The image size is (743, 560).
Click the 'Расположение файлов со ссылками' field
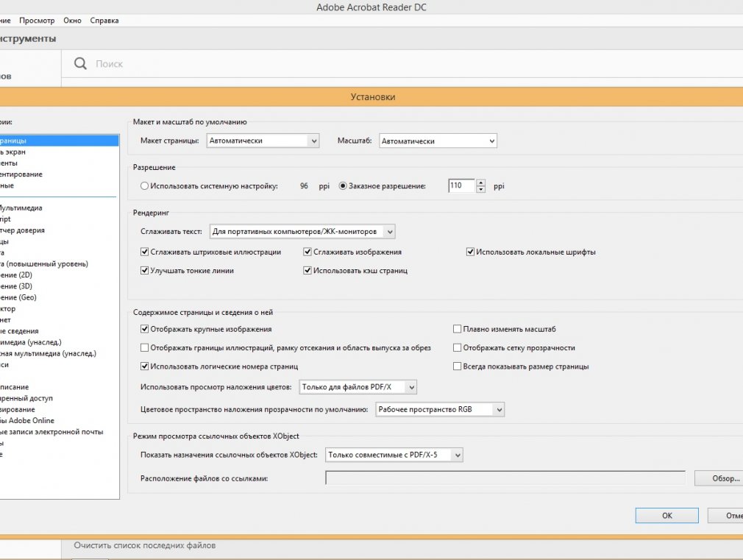505,478
